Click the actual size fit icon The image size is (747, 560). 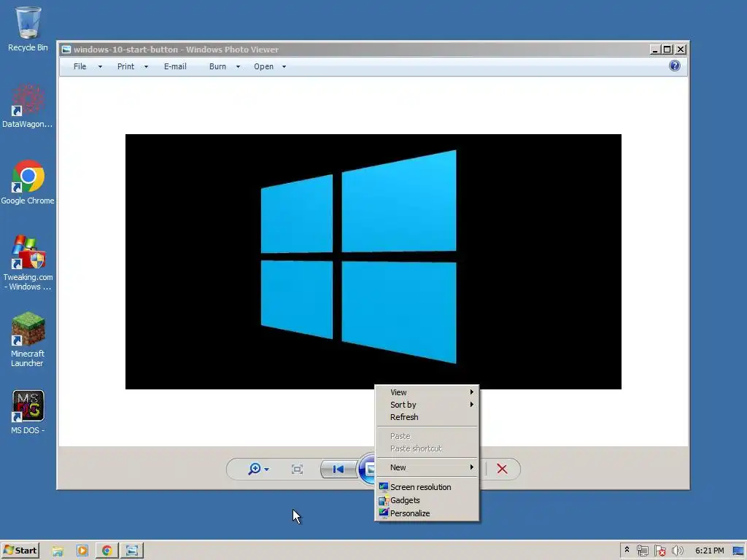(x=297, y=470)
